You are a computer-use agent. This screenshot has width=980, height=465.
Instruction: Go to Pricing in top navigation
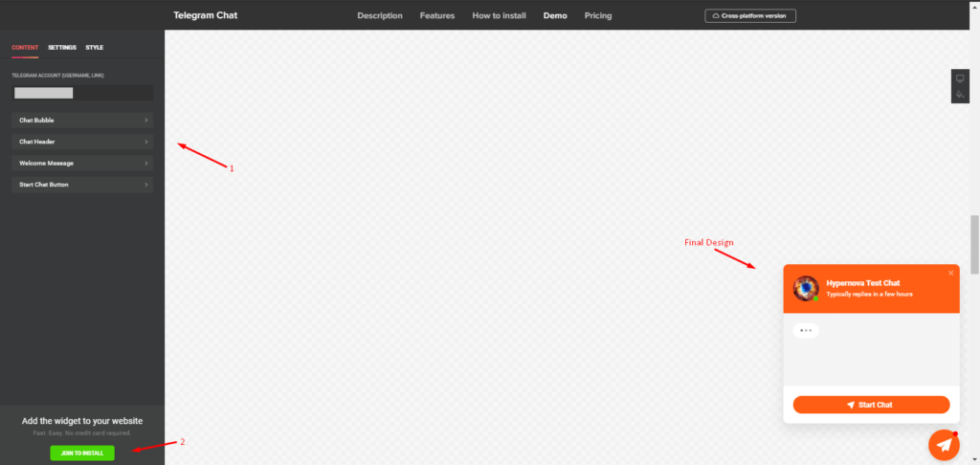coord(598,15)
